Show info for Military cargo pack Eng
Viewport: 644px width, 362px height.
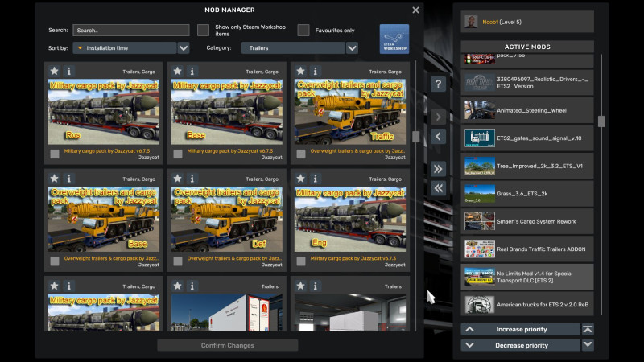[316, 179]
